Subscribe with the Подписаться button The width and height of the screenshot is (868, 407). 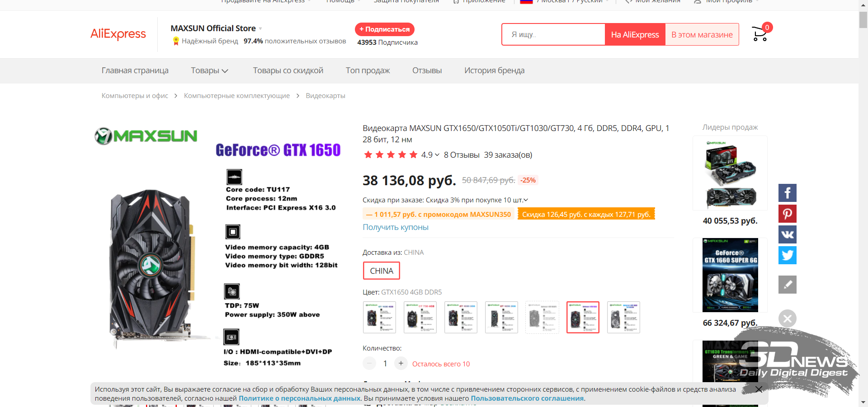pos(384,29)
